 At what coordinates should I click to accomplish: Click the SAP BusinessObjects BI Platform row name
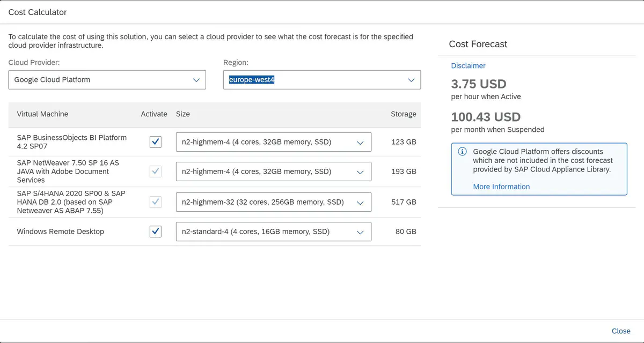pyautogui.click(x=71, y=142)
